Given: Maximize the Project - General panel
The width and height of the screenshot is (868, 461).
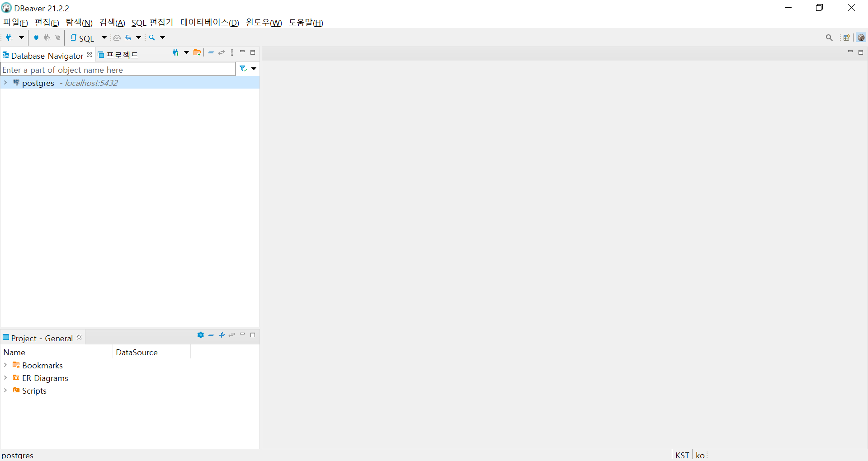Looking at the screenshot, I should coord(253,335).
